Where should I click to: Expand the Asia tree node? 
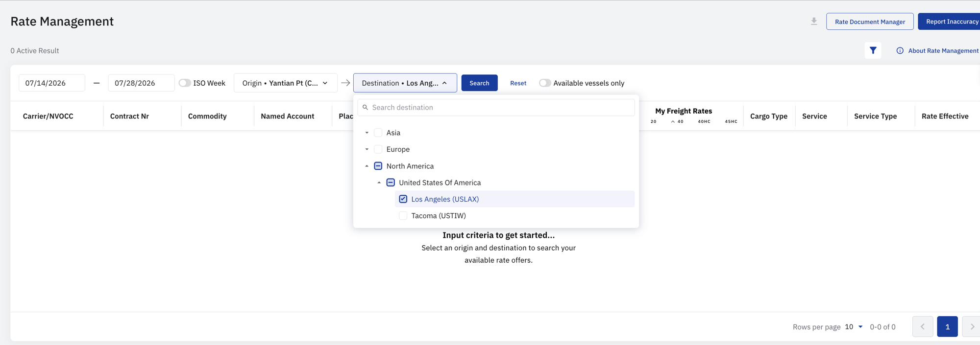tap(367, 133)
